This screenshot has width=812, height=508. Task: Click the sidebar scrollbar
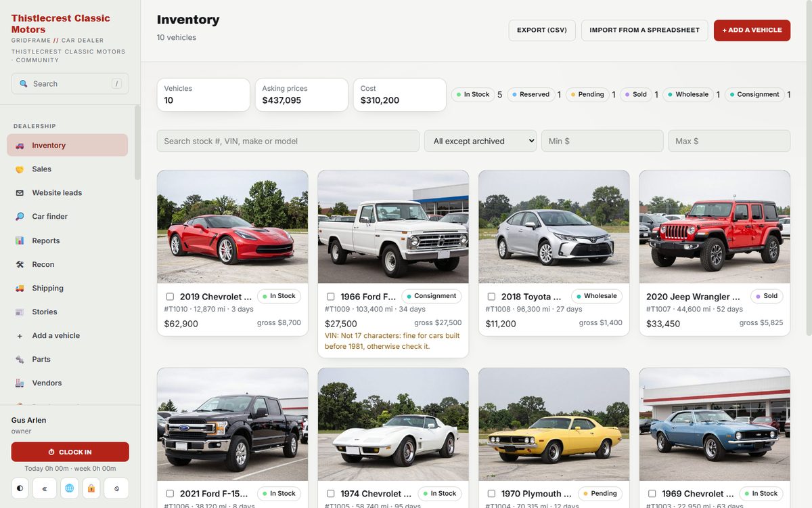(x=138, y=142)
